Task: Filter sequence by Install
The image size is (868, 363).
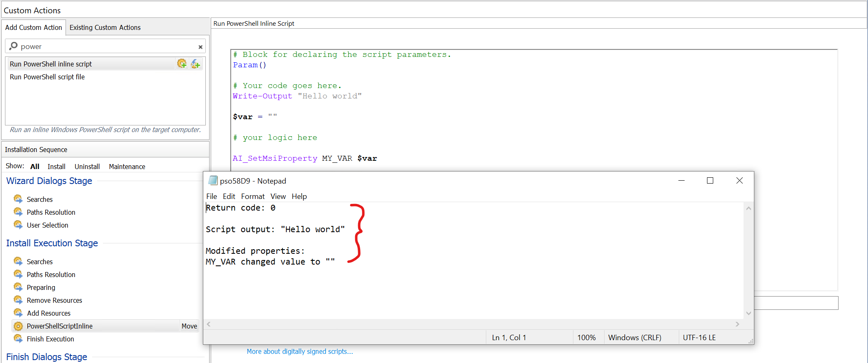Action: (x=56, y=167)
